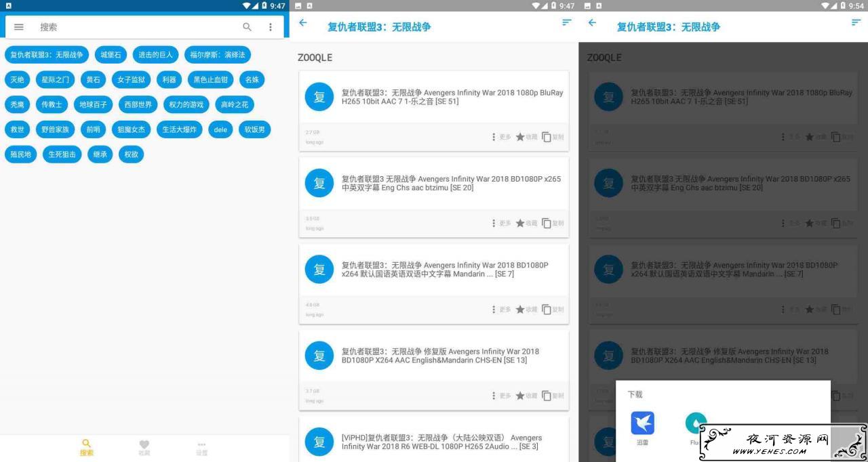Choose the 狙魔女杰 chip
Screen dimensions: 868x462
[x=132, y=129]
